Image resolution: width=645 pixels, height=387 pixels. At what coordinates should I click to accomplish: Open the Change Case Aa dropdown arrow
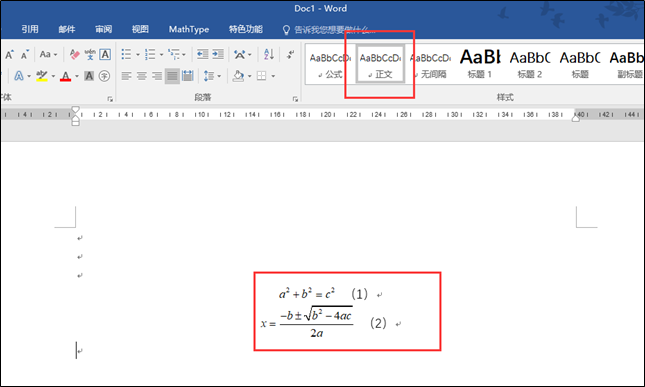pos(55,54)
